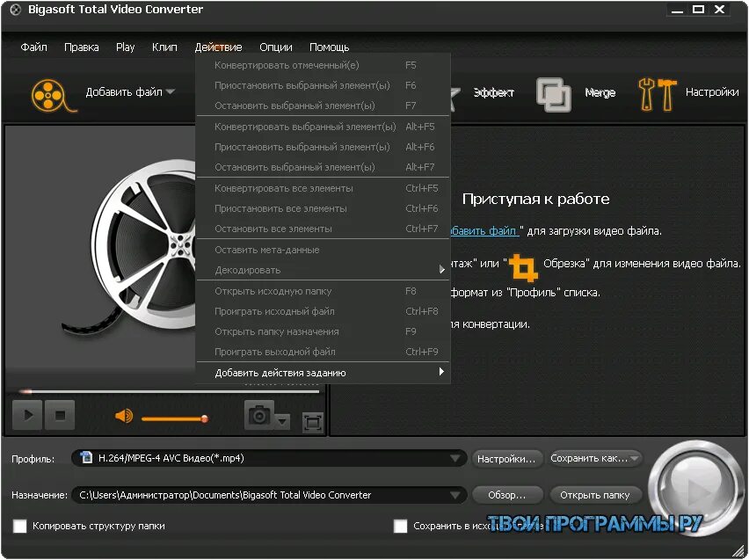
Task: Click the wrench and hammer Settings icon
Action: point(658,94)
